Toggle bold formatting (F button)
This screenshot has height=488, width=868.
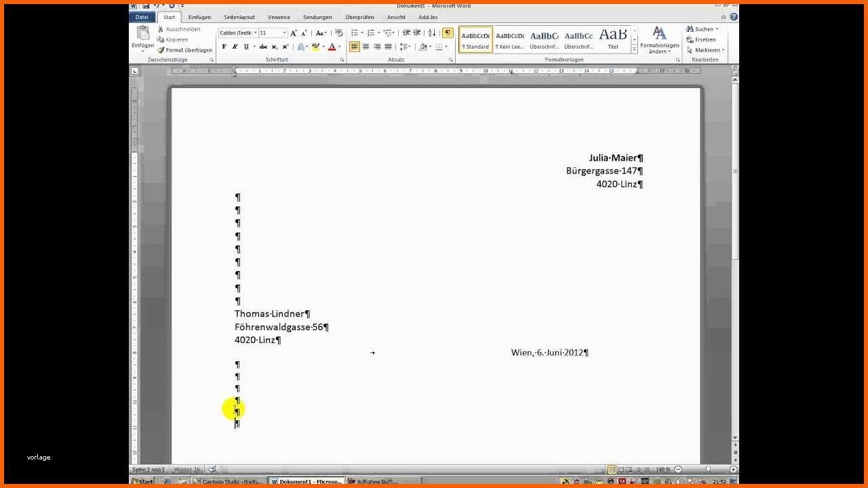click(x=224, y=47)
